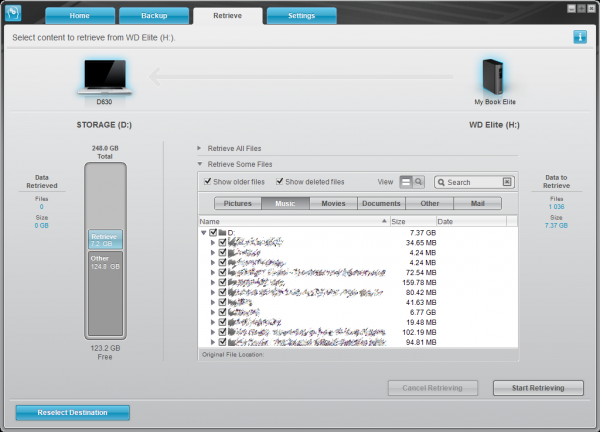The width and height of the screenshot is (600, 432).
Task: Uncheck the folder sized 80.42 MB
Action: [222, 292]
